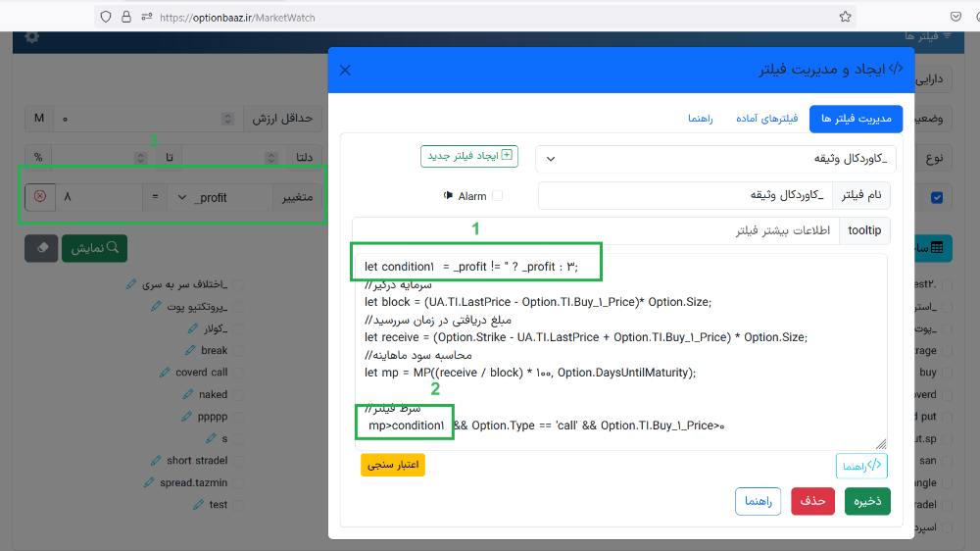
Task: Click red remove icon beside _profit variable
Action: coord(40,196)
